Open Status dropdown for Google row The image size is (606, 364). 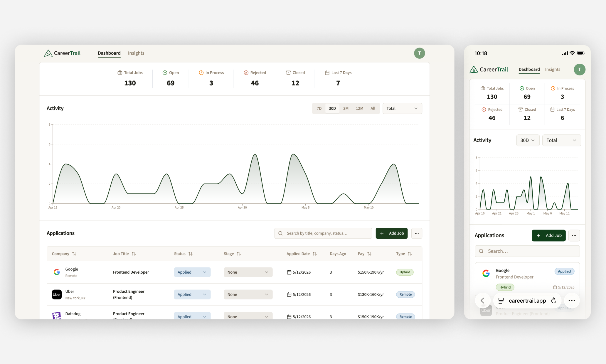pyautogui.click(x=192, y=272)
